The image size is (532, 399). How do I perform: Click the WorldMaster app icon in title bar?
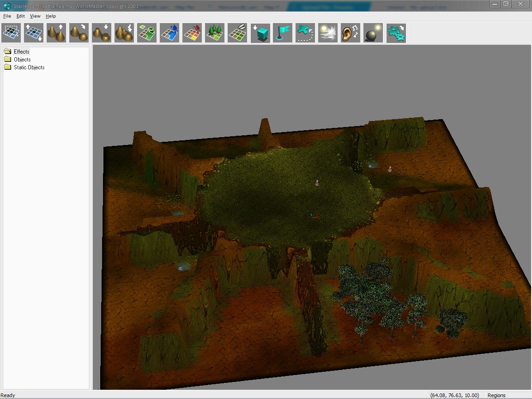pos(7,6)
